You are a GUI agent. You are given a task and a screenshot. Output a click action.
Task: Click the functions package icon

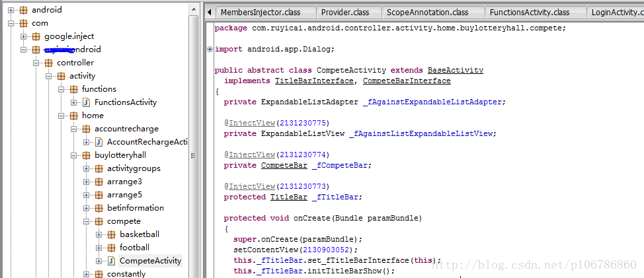point(74,89)
